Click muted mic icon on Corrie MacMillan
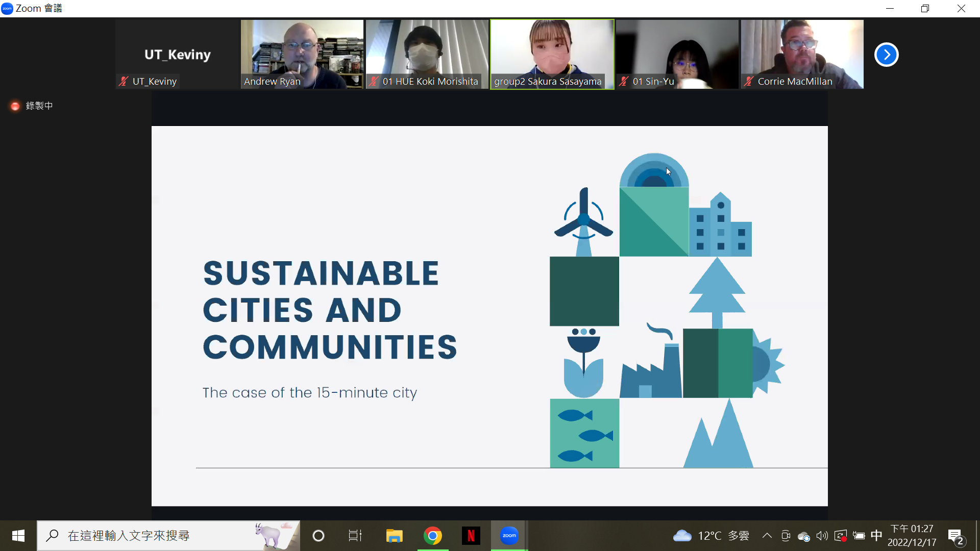 [x=749, y=81]
